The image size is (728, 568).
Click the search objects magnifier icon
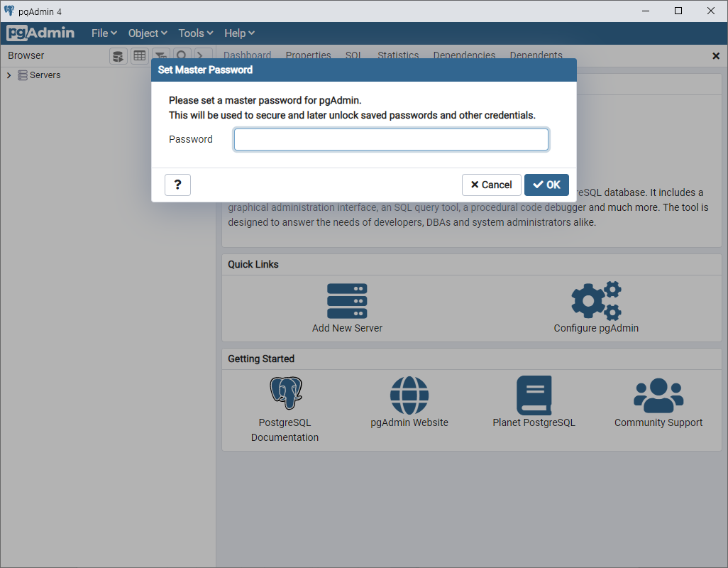[x=182, y=55]
